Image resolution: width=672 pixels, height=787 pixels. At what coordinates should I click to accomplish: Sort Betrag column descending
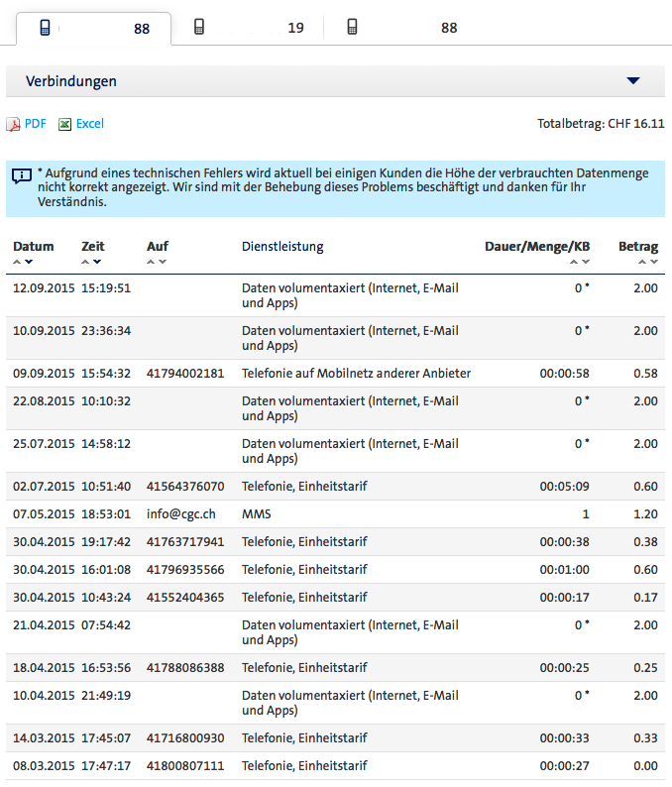[x=654, y=262]
